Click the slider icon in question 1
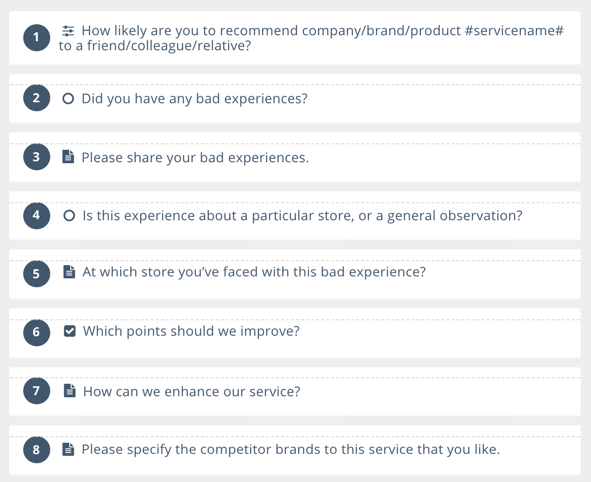591x482 pixels. click(68, 31)
